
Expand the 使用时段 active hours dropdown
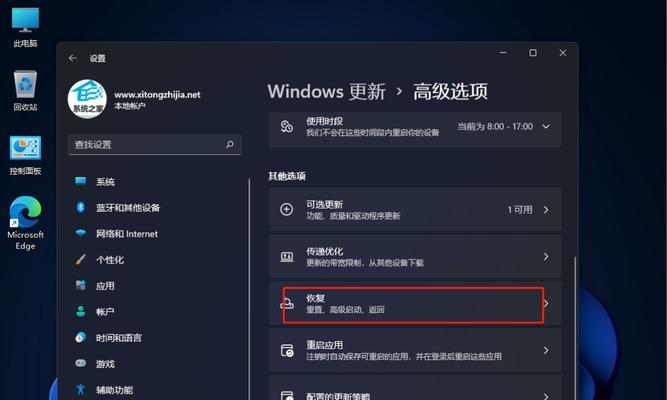tap(546, 127)
